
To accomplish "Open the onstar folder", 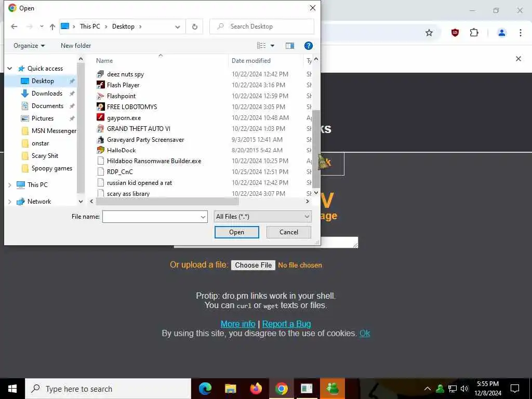I will click(x=40, y=143).
